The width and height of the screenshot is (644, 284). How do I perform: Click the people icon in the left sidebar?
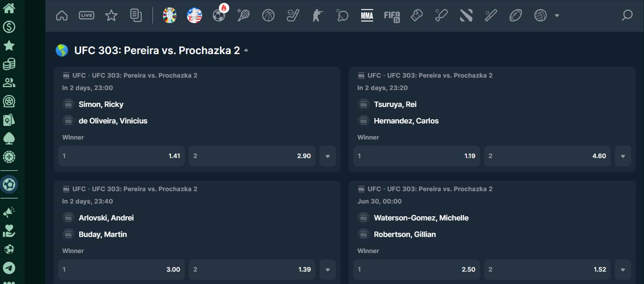(x=9, y=83)
